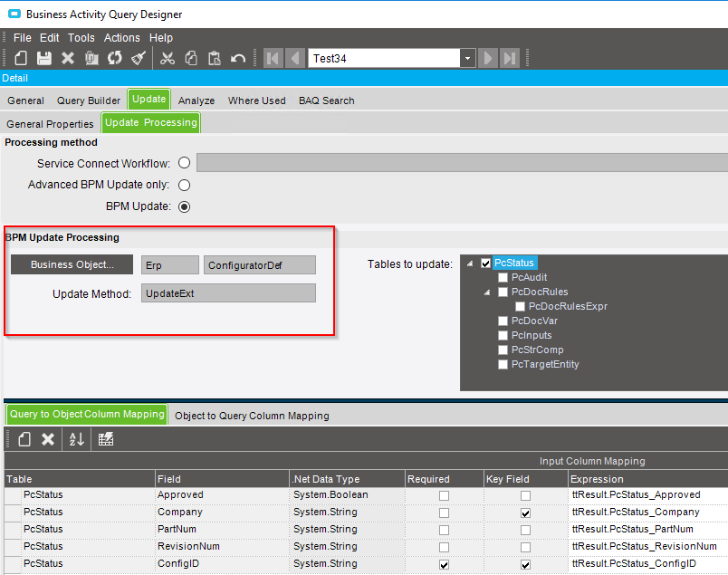
Task: Click the Clear broom icon in the toolbar
Action: click(x=139, y=58)
